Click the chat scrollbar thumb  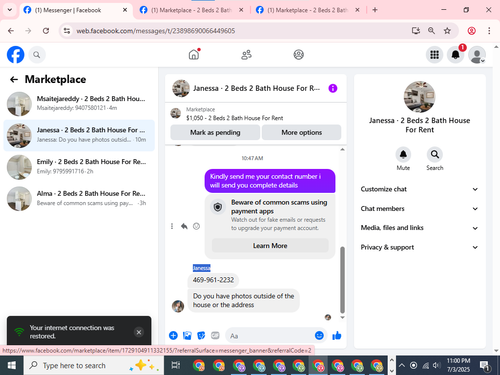point(342,279)
